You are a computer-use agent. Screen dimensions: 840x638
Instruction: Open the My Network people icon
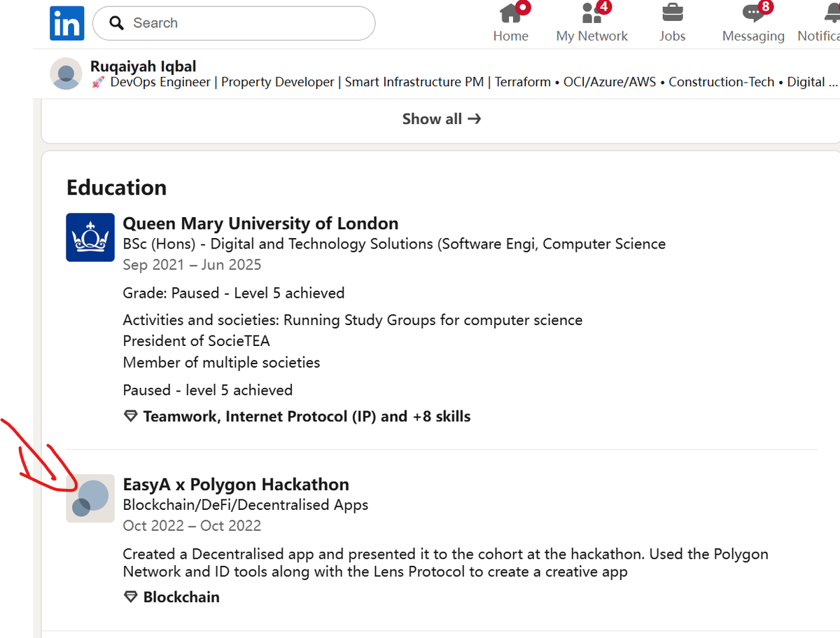(592, 12)
